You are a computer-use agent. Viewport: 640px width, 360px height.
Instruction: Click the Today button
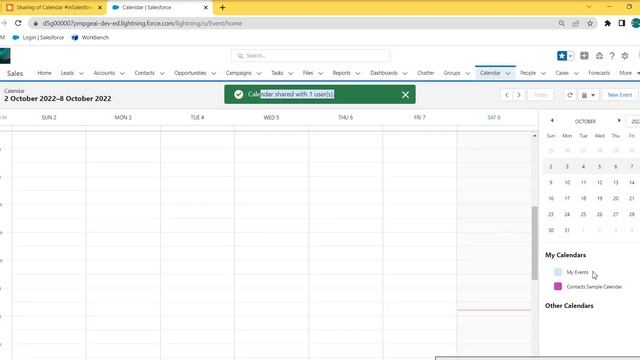point(540,95)
